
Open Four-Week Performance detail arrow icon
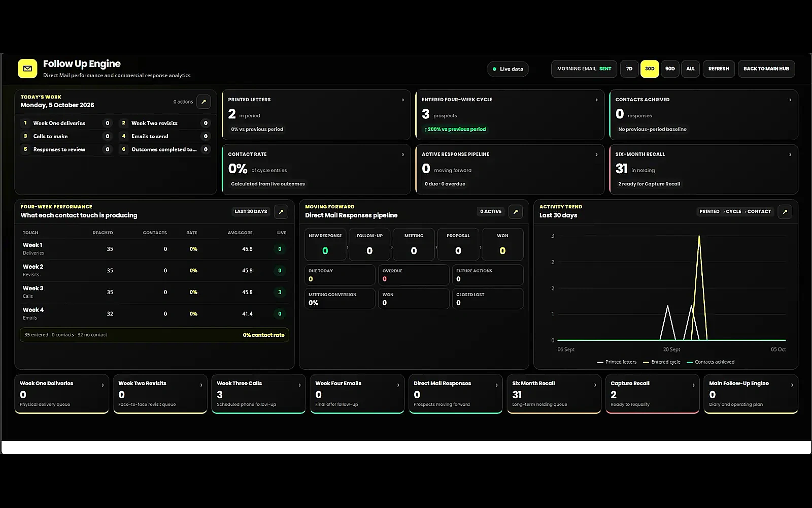281,212
